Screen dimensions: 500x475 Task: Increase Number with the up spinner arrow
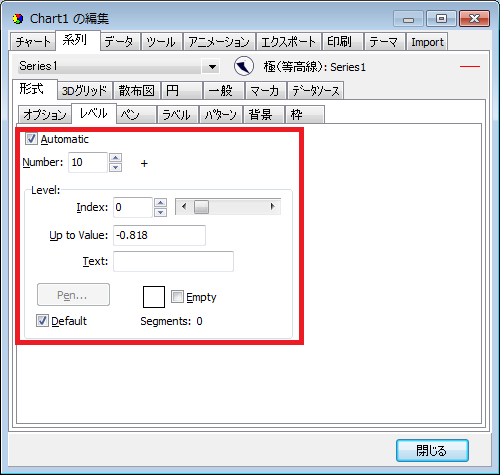116,157
